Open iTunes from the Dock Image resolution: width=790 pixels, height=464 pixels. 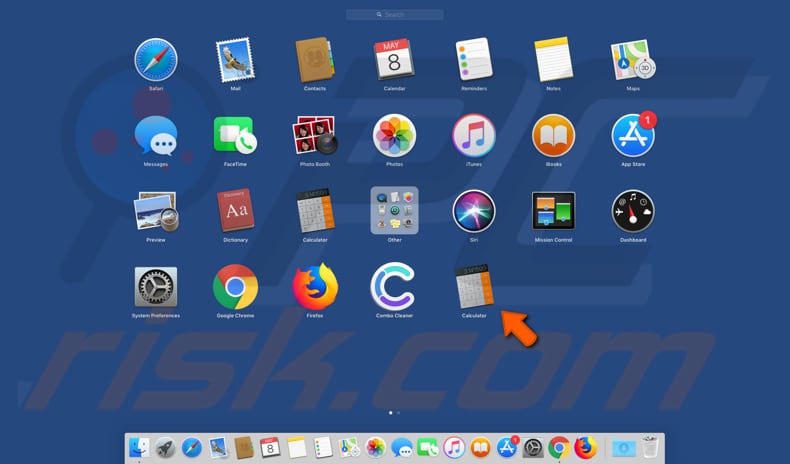tap(454, 447)
